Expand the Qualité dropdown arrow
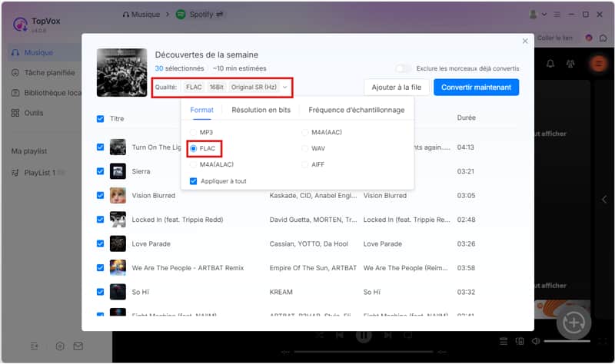Viewport: 615px width, 364px height. pos(285,88)
